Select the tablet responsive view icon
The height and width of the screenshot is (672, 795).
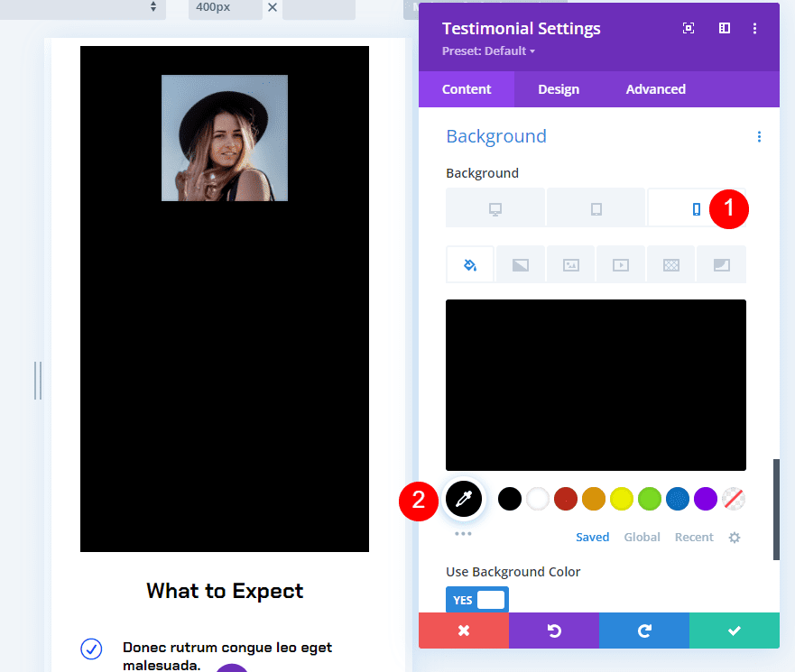coord(596,207)
